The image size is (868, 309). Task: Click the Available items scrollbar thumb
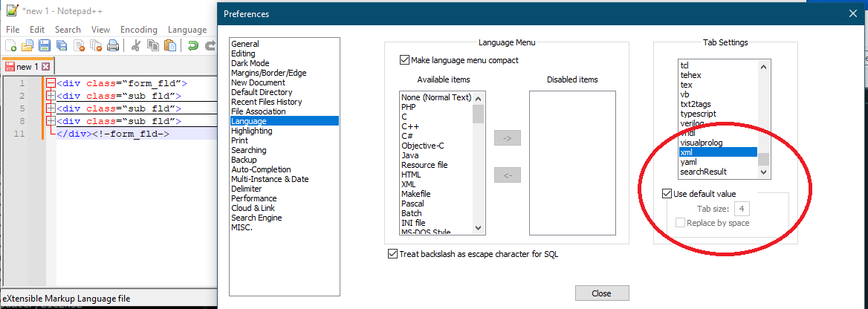click(x=479, y=114)
